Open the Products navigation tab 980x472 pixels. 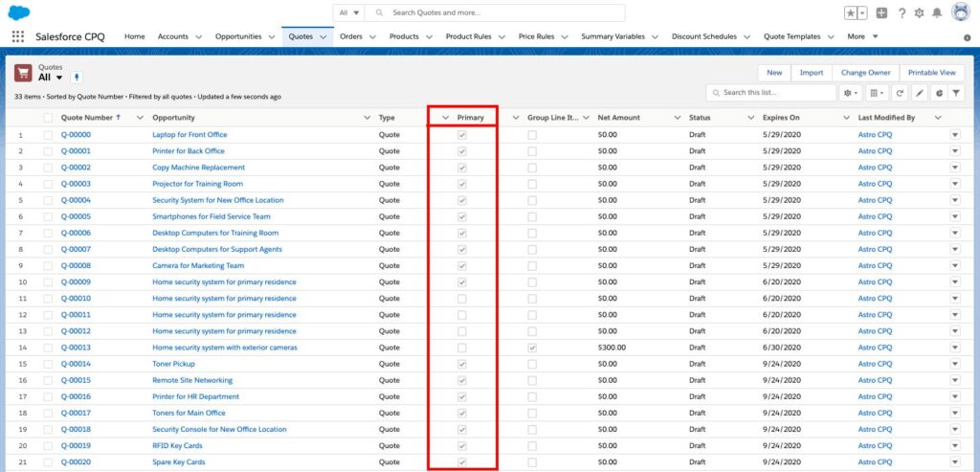click(404, 36)
